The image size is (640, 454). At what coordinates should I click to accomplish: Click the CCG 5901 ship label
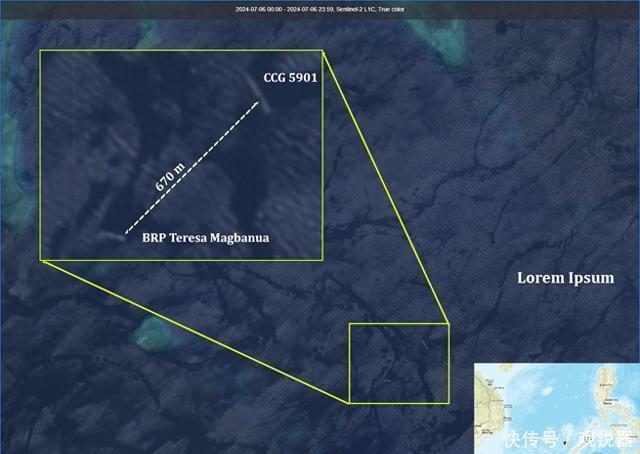tap(290, 77)
